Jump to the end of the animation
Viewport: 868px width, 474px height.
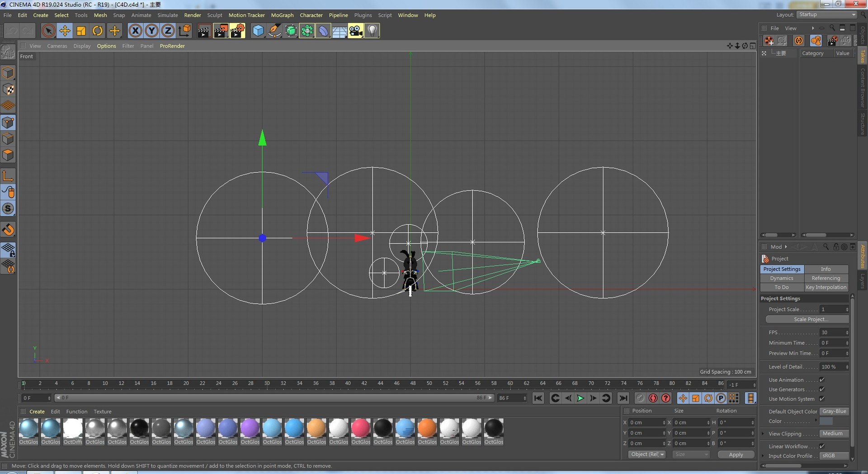(623, 398)
